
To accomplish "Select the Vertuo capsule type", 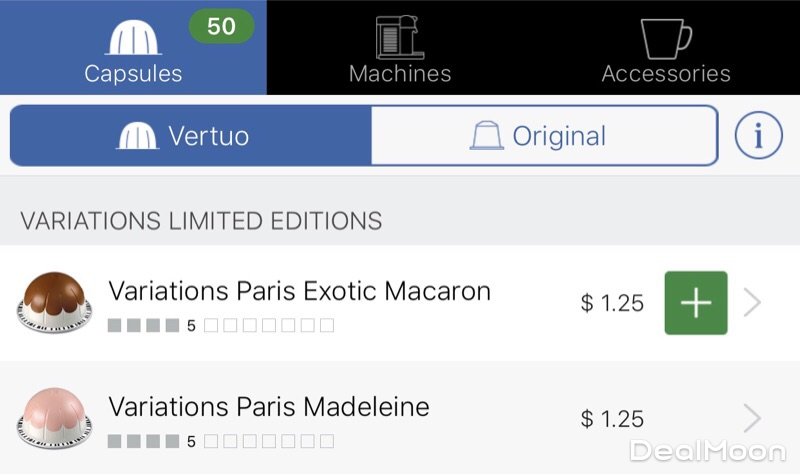I will click(x=190, y=136).
